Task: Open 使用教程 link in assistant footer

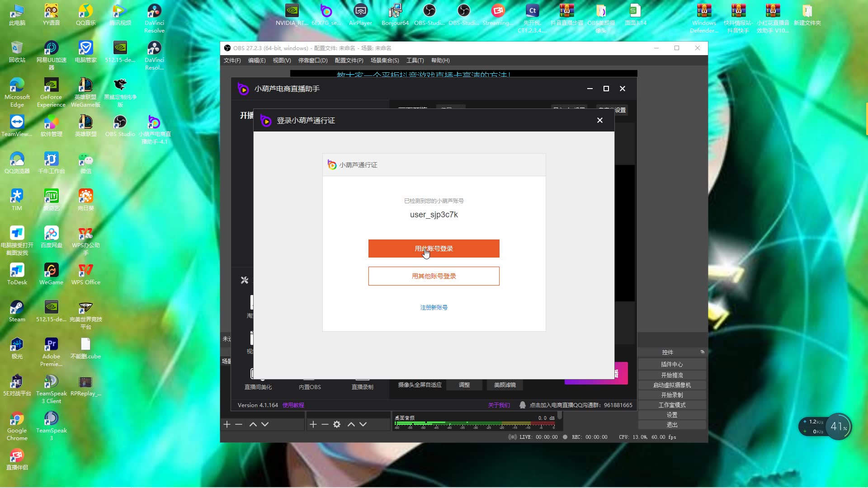Action: click(293, 405)
